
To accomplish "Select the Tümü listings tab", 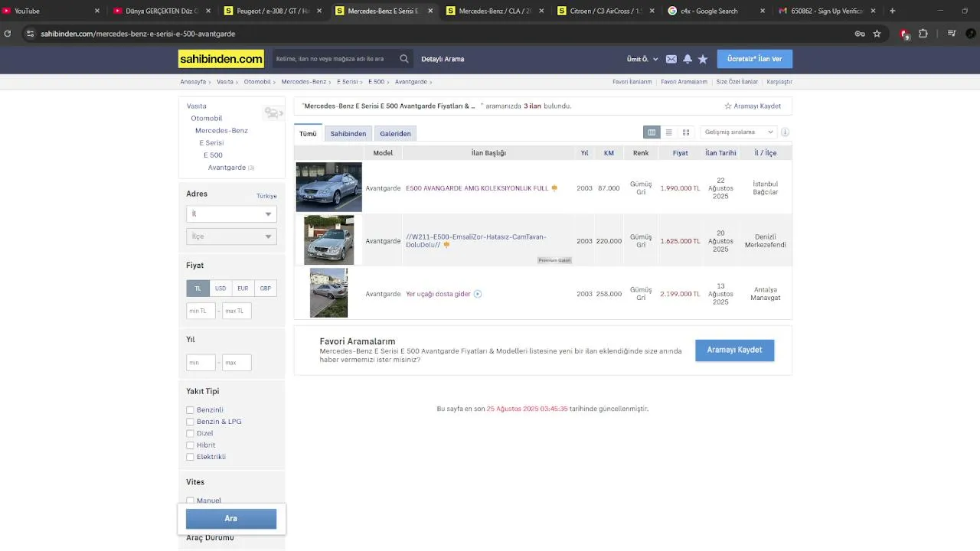I will click(x=308, y=133).
